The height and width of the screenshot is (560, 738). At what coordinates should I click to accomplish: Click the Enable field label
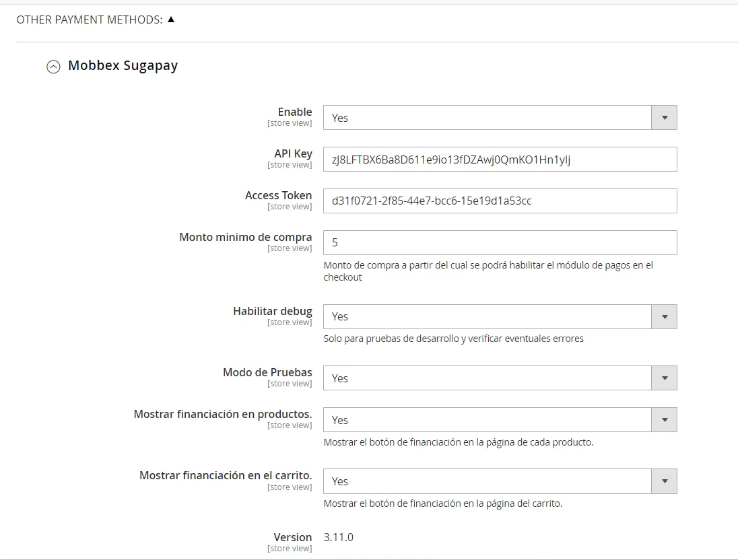pyautogui.click(x=295, y=112)
